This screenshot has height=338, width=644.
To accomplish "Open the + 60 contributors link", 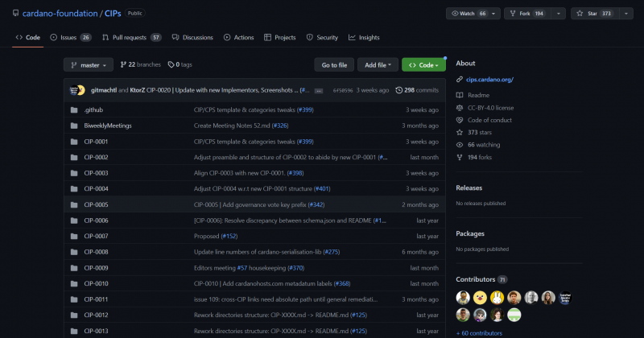I will [479, 332].
